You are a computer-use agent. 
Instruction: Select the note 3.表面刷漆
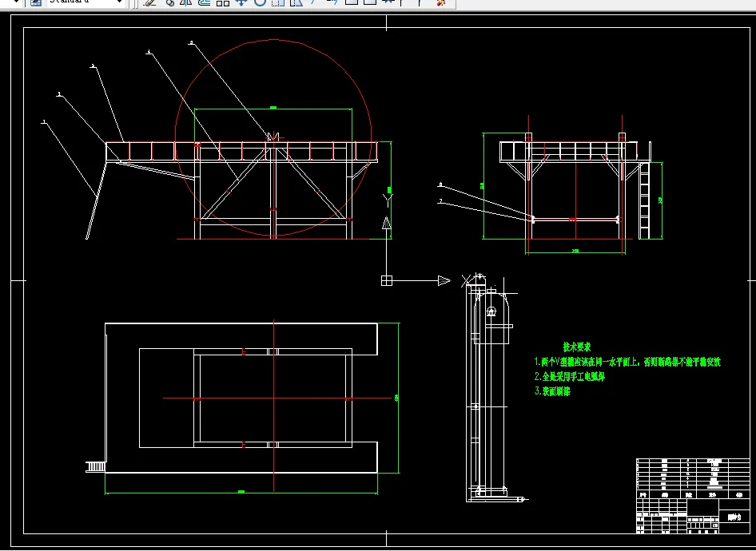[x=552, y=391]
